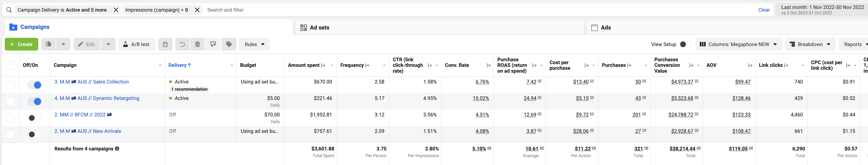Turn on the BFCM 2022 campaign toggle

point(34,118)
